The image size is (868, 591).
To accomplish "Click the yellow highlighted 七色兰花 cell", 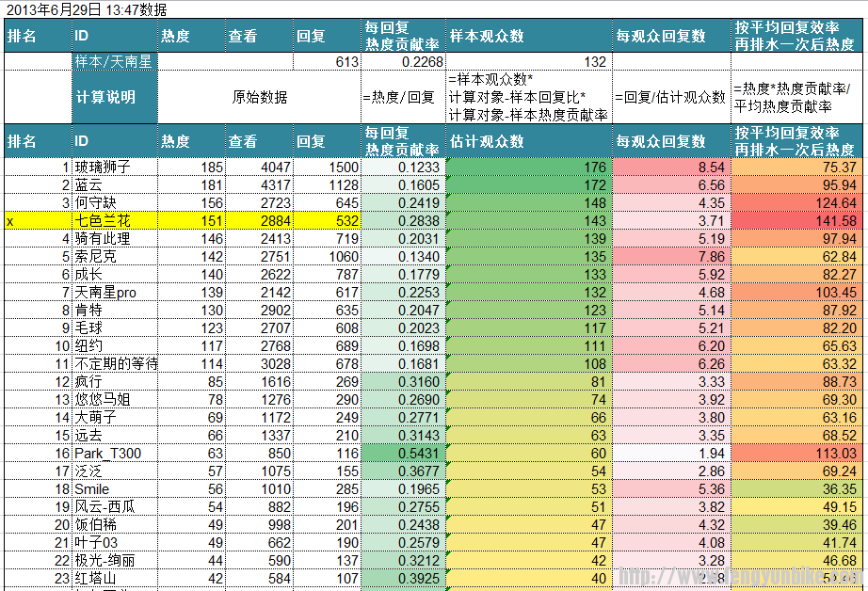I will click(x=114, y=221).
